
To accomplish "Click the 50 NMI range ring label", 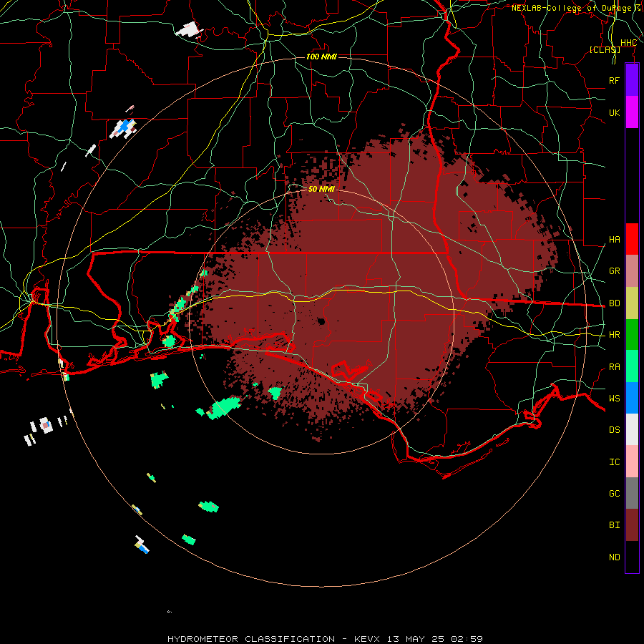I will point(321,189).
